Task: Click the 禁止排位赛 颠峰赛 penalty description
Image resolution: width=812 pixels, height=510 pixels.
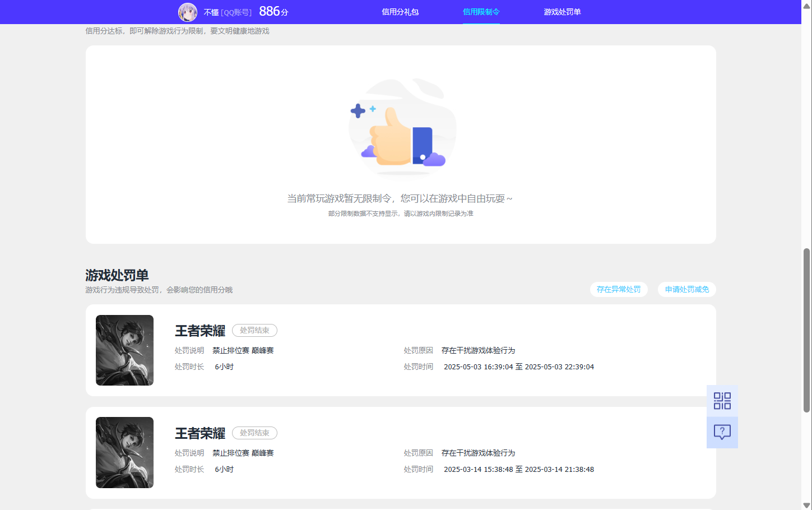Action: (x=243, y=350)
